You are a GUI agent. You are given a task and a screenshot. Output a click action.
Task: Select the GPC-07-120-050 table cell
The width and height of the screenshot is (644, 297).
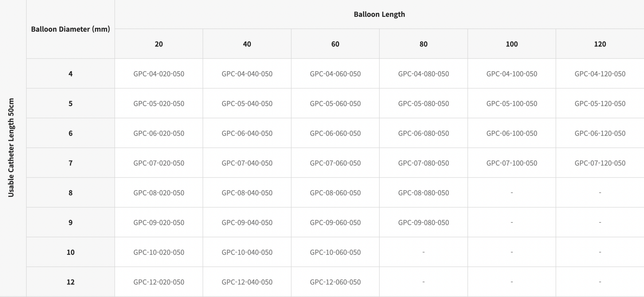point(600,163)
